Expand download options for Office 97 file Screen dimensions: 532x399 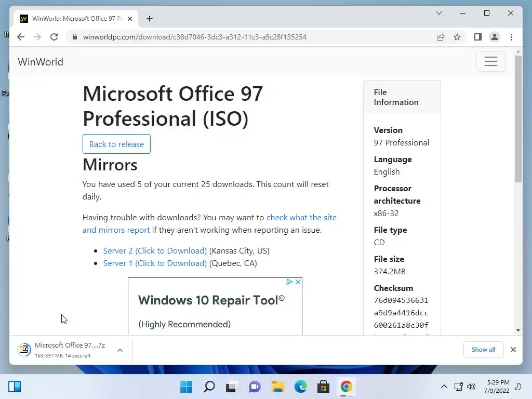coord(120,350)
